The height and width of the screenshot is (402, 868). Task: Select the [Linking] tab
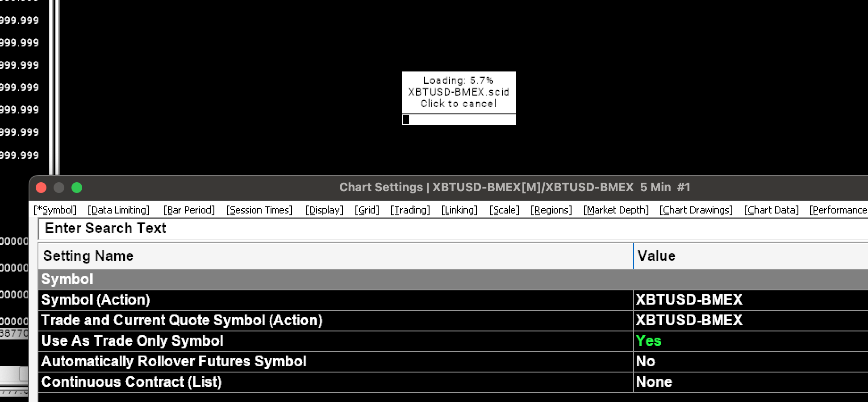coord(459,210)
